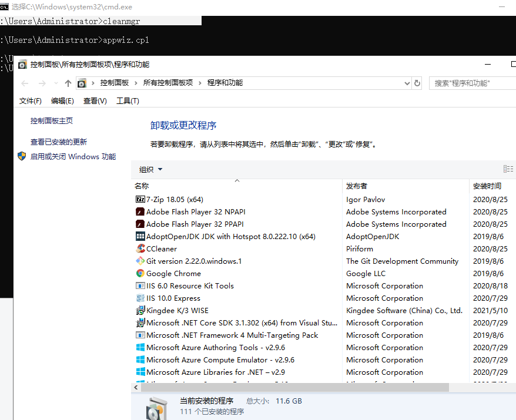Click the horizontal scrollbar thumb
Image resolution: width=516 pixels, height=420 pixels.
click(x=295, y=388)
